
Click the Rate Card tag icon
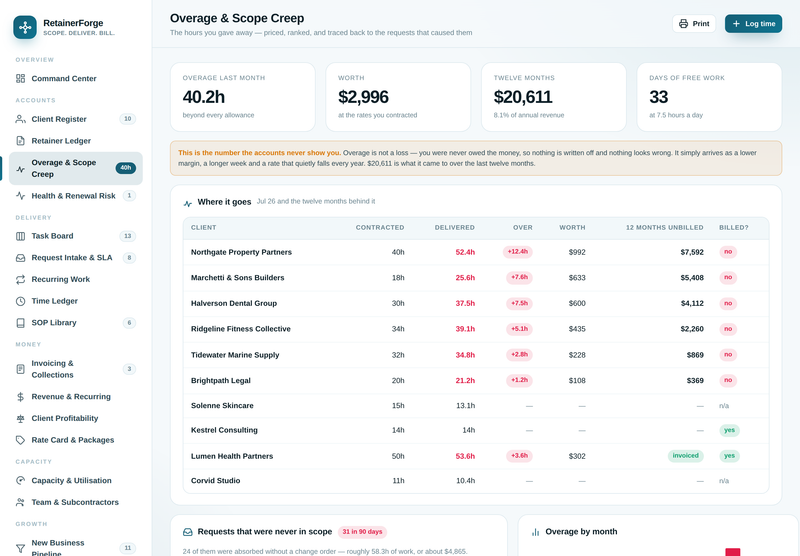[x=20, y=440]
